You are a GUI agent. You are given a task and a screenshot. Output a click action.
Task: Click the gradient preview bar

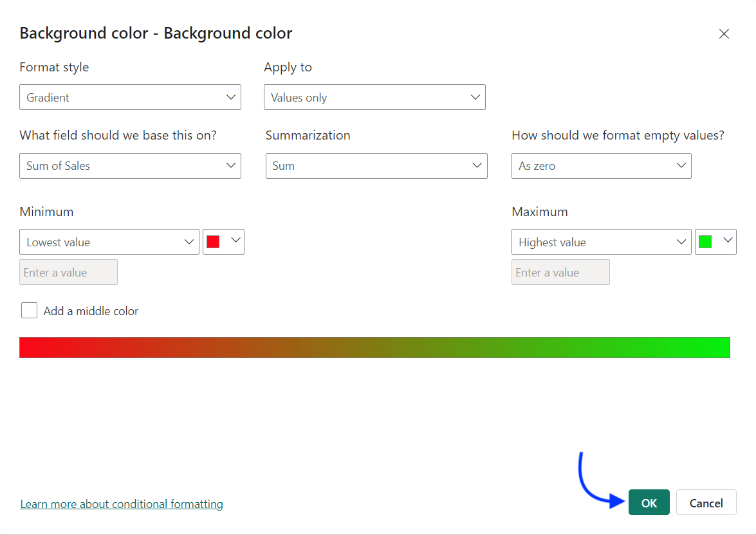(x=374, y=347)
